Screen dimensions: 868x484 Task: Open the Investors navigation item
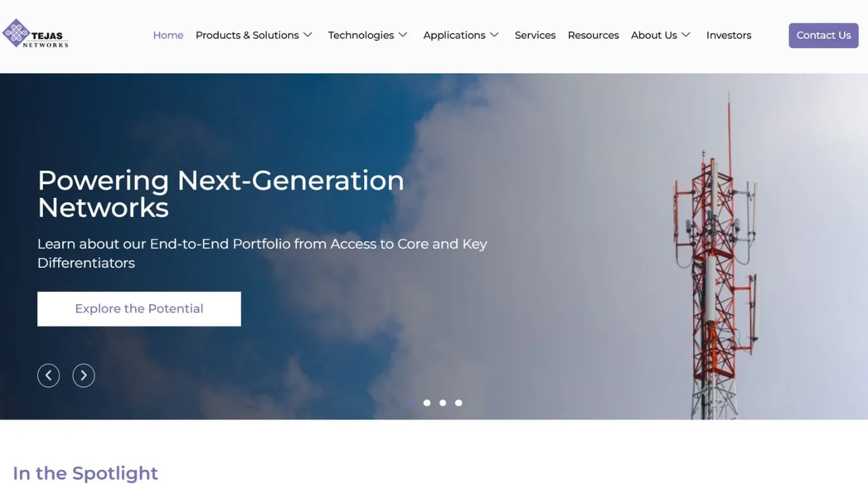coord(729,35)
